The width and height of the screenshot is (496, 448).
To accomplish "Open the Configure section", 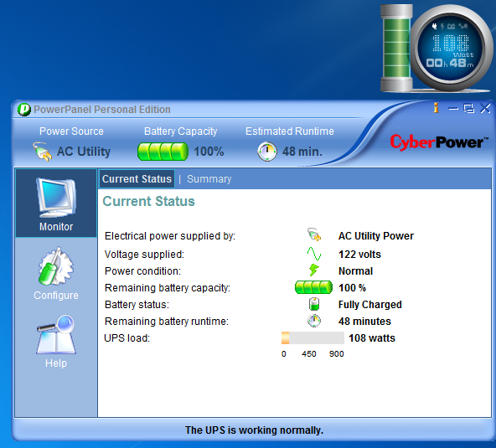I will (x=56, y=274).
